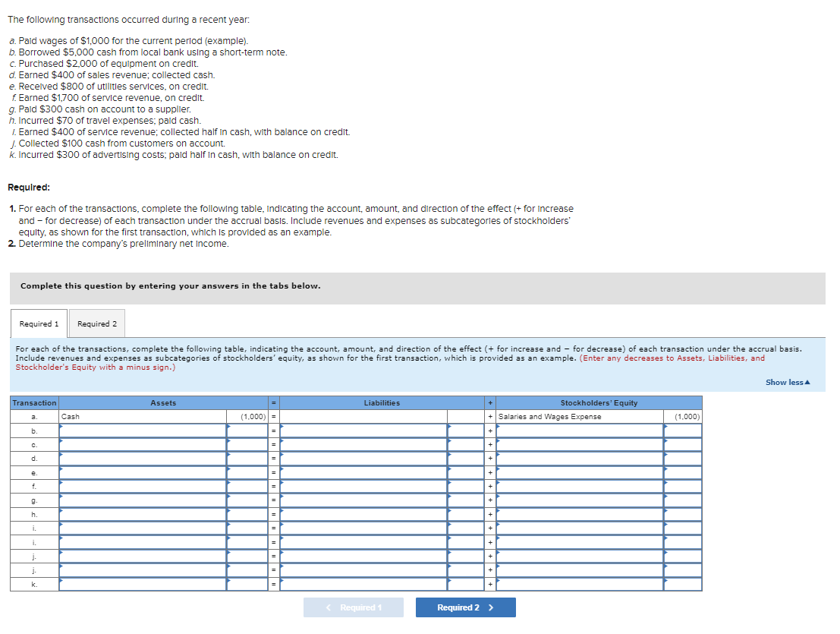
Task: Select asset amount field for transaction k
Action: click(x=247, y=584)
